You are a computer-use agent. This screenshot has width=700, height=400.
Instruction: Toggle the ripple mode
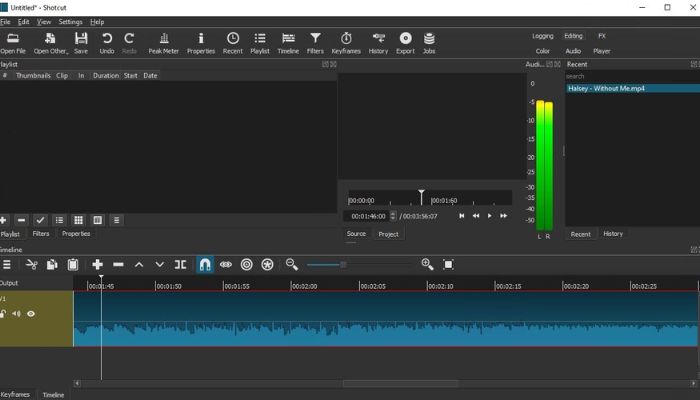click(x=246, y=265)
